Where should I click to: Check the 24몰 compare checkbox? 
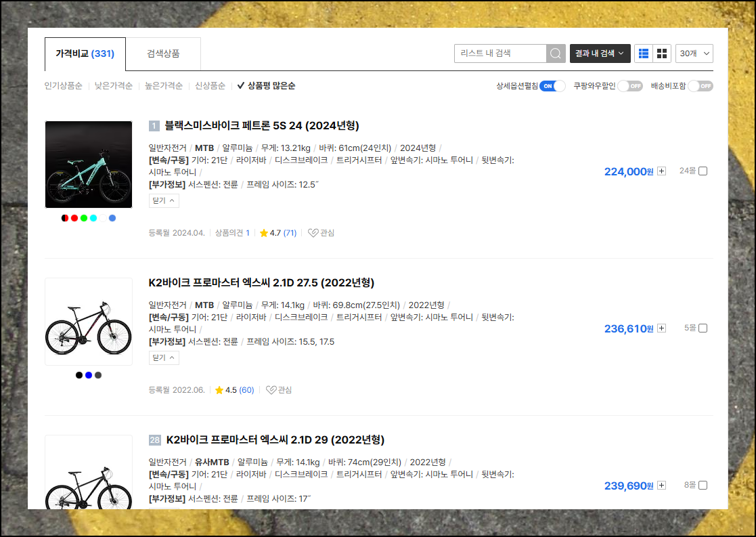pyautogui.click(x=703, y=171)
